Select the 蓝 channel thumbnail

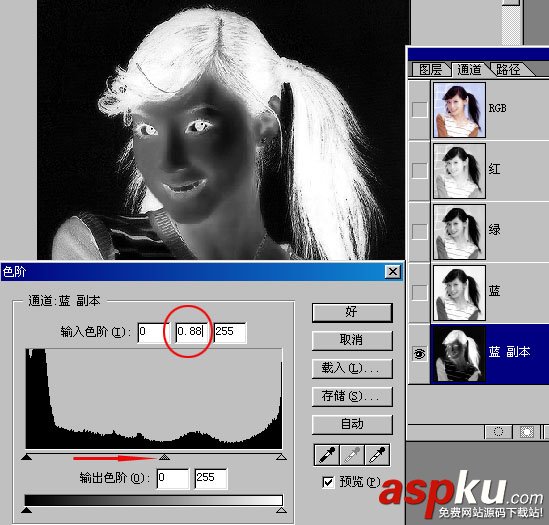[x=459, y=293]
